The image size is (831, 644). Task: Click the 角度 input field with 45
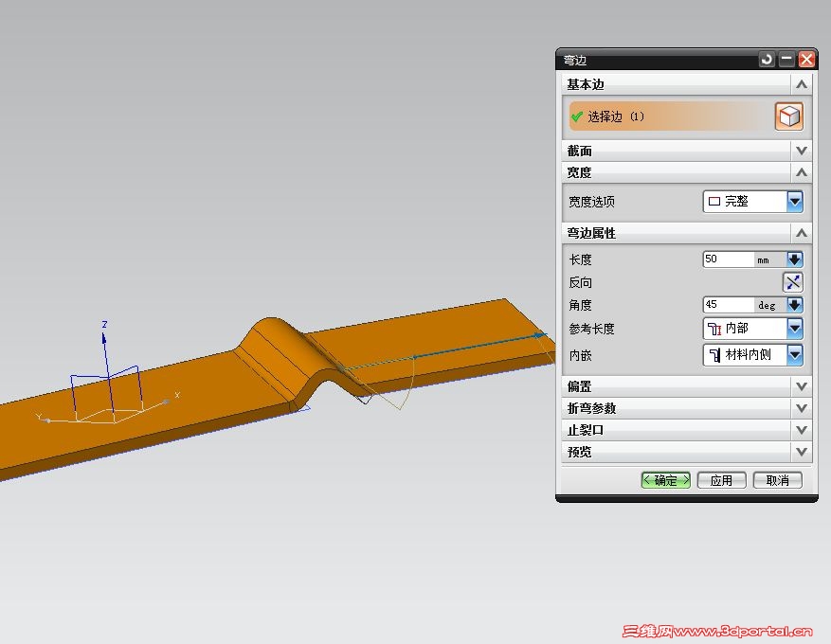728,305
